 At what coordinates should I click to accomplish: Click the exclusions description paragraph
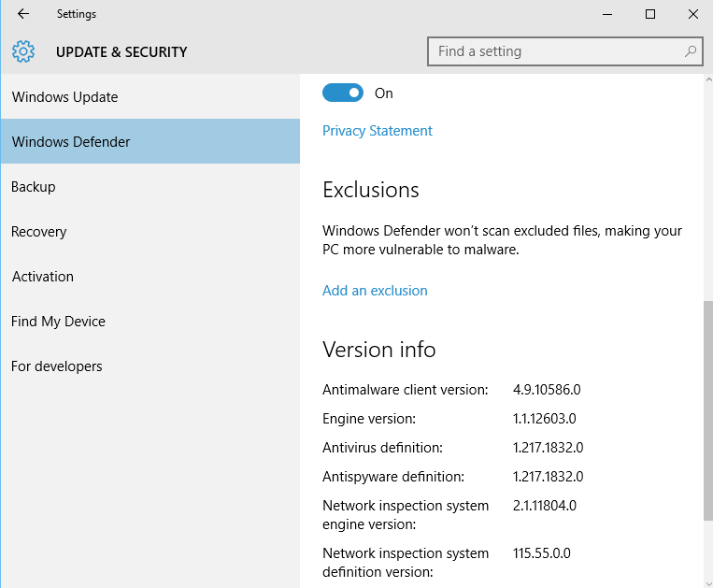click(x=502, y=240)
